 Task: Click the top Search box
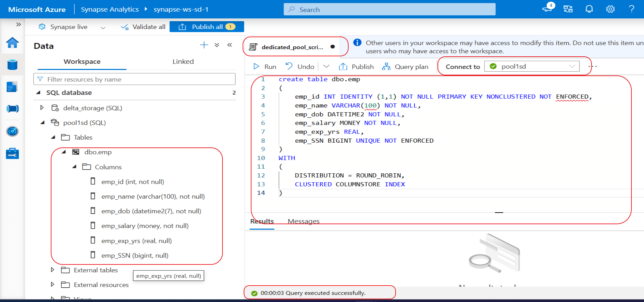coord(389,9)
